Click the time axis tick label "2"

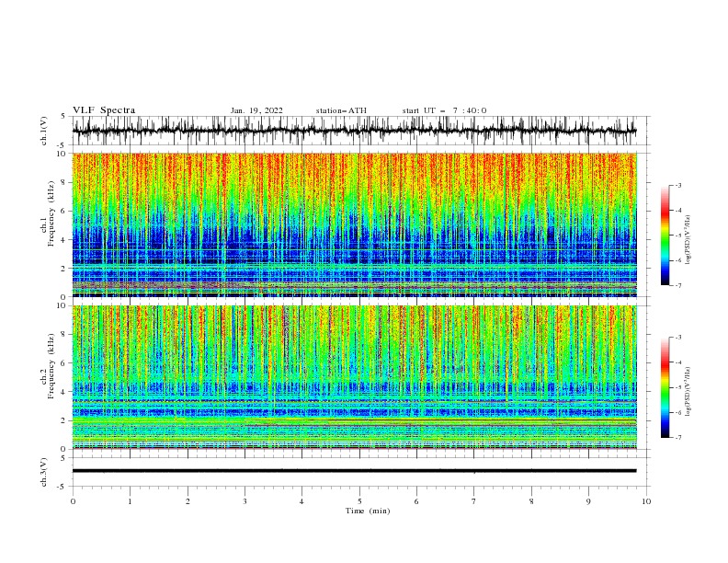click(x=188, y=501)
